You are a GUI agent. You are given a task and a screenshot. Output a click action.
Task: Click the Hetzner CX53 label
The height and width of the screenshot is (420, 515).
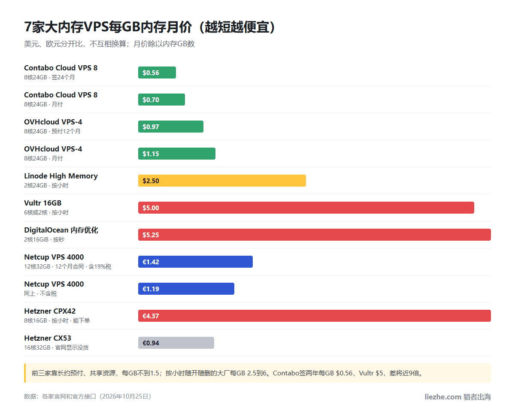point(48,338)
